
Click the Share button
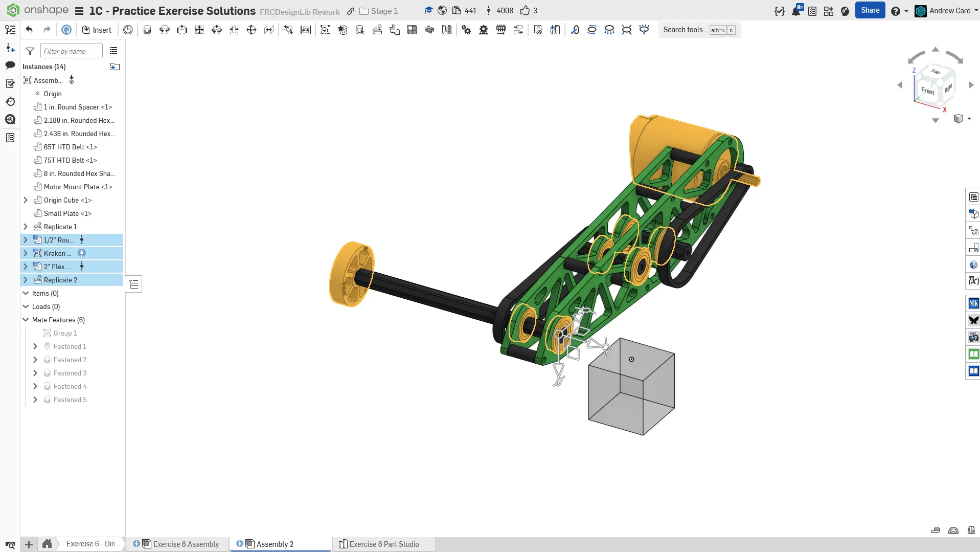pyautogui.click(x=870, y=10)
